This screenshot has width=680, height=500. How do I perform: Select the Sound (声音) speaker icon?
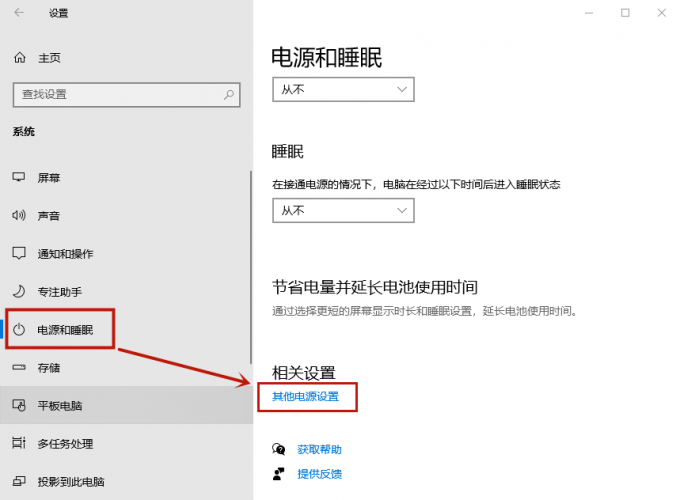tap(19, 215)
